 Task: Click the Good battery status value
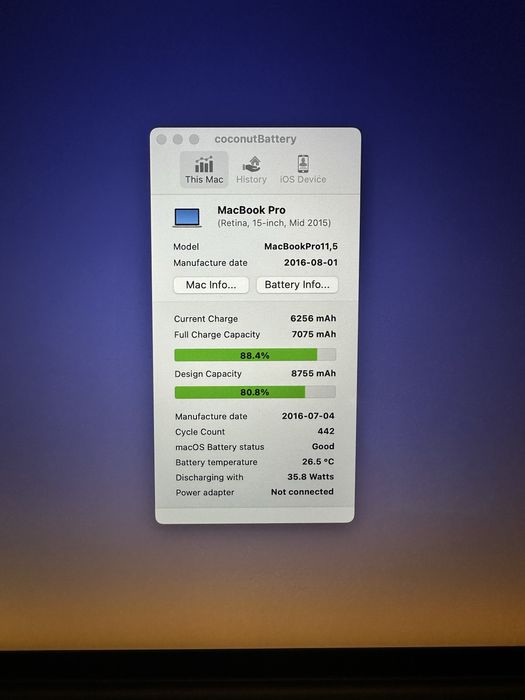click(323, 446)
